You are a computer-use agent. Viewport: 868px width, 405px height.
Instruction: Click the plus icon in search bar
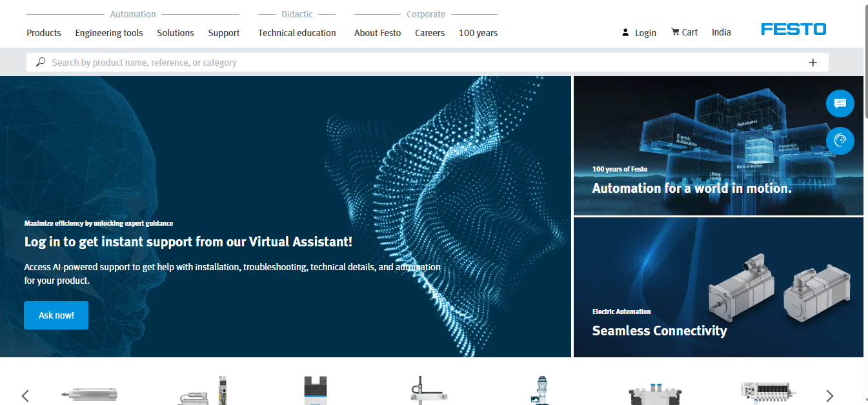pyautogui.click(x=812, y=63)
